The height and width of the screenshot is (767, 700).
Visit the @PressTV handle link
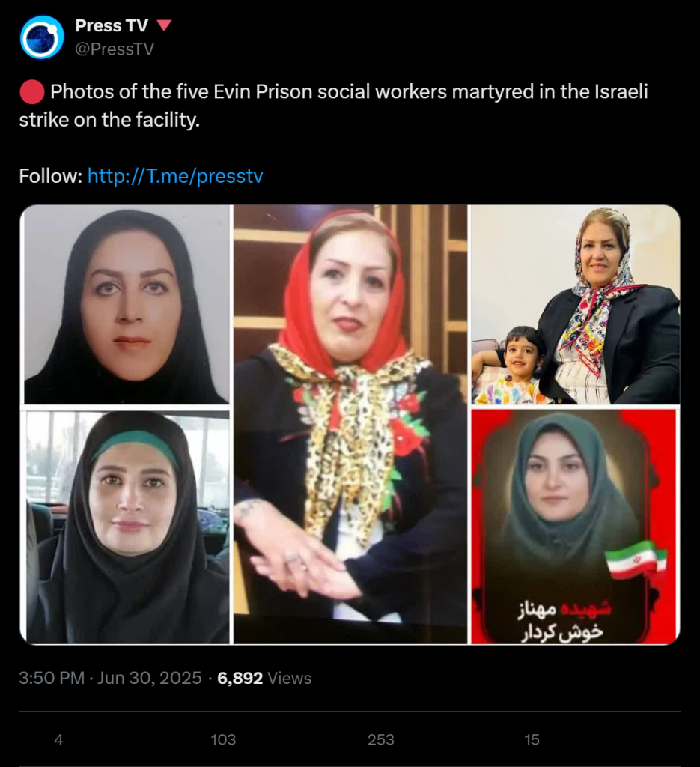click(x=115, y=49)
